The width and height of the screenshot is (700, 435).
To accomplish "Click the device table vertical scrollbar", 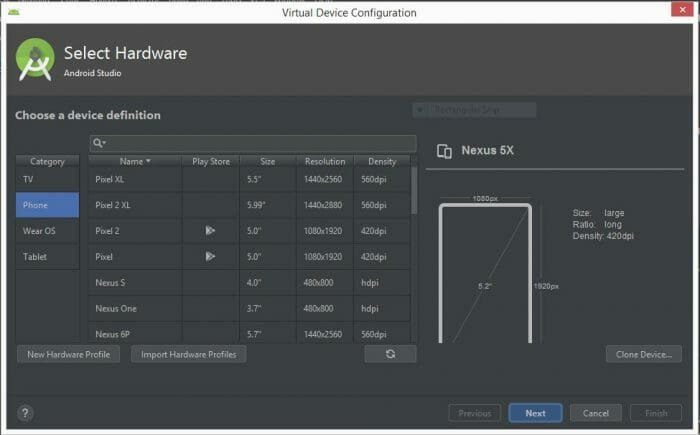I will click(414, 191).
